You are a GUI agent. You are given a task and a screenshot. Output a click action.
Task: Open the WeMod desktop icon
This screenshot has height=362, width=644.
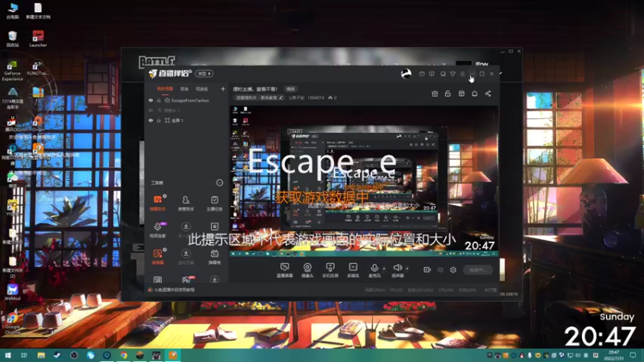point(12,292)
